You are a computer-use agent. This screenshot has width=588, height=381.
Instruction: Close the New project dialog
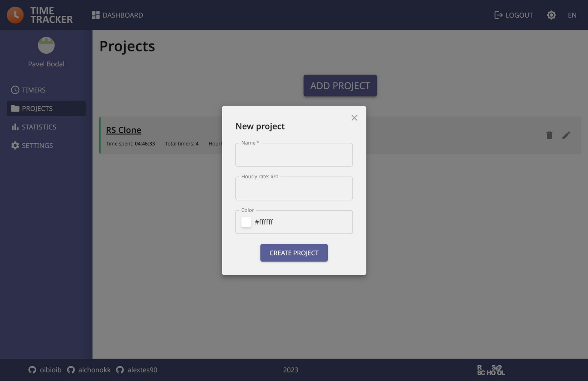point(354,118)
